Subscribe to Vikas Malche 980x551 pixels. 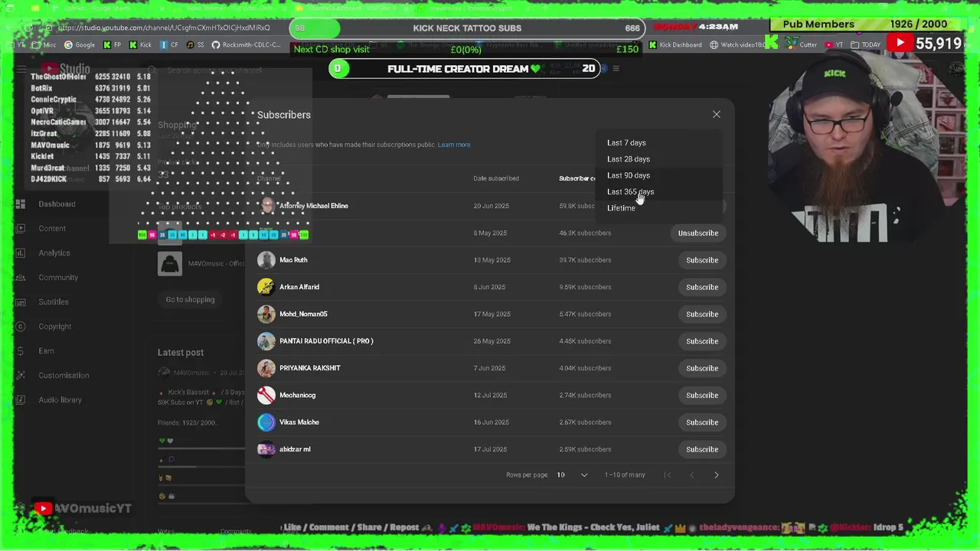(x=702, y=422)
